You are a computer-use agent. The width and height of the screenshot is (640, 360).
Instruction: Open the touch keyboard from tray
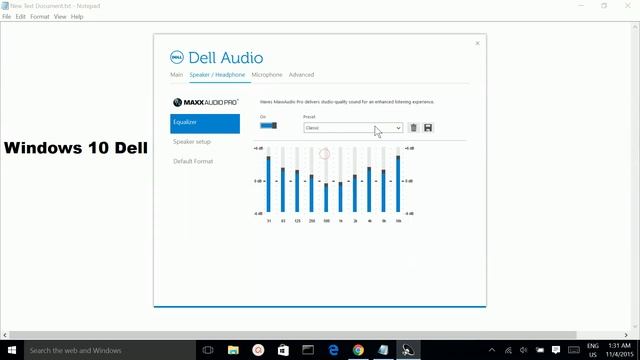click(573, 350)
